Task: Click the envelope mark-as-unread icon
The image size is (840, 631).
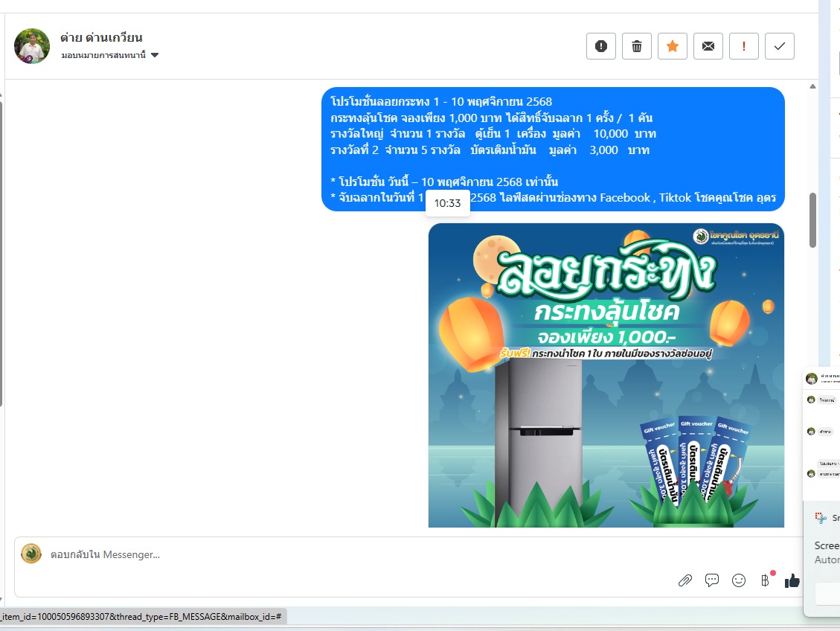Action: click(708, 46)
